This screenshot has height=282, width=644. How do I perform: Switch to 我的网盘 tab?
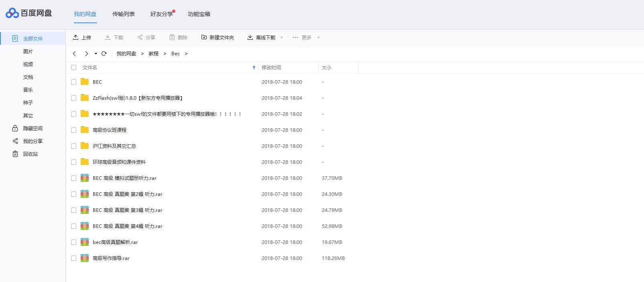[85, 14]
